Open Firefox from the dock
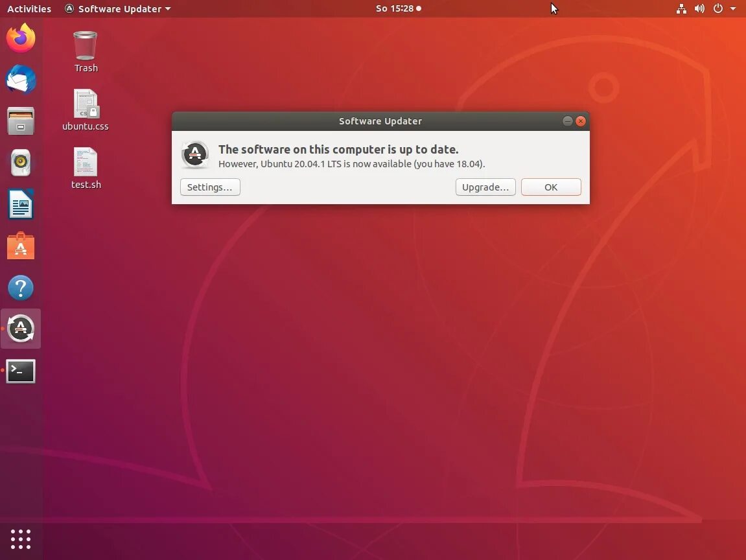The height and width of the screenshot is (560, 746). point(21,38)
